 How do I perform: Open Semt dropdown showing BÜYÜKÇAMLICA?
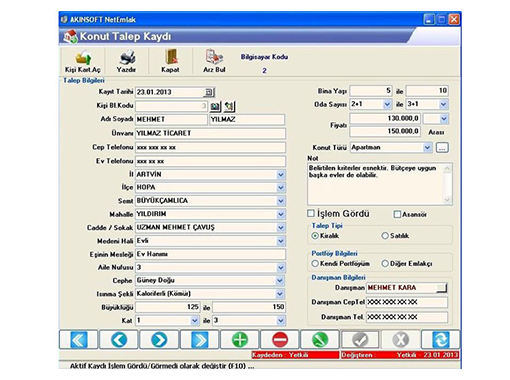click(281, 201)
